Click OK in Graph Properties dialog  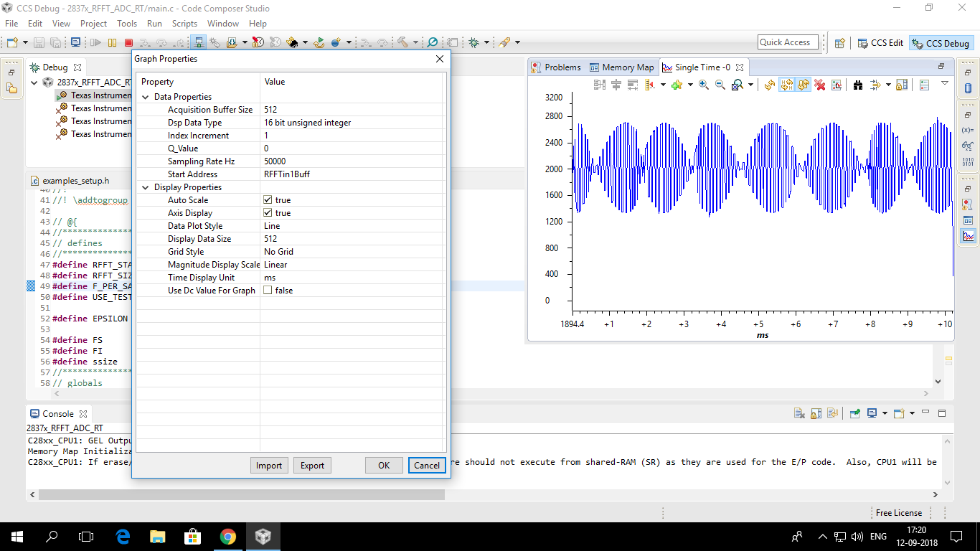pyautogui.click(x=384, y=466)
